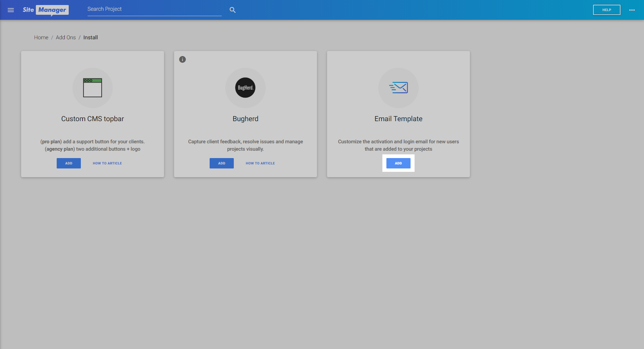Add the Email Template add-on
Screen dimensions: 644x349
398,163
